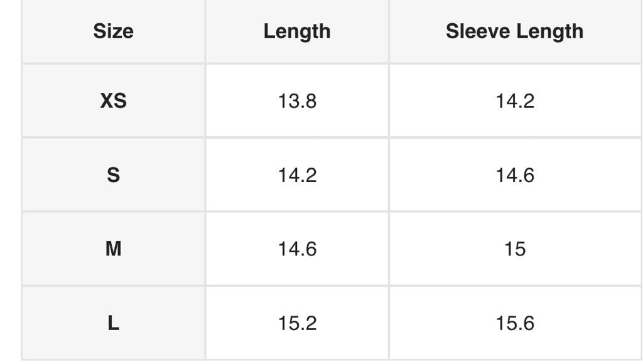
Task: Select the L size label
Action: click(113, 323)
